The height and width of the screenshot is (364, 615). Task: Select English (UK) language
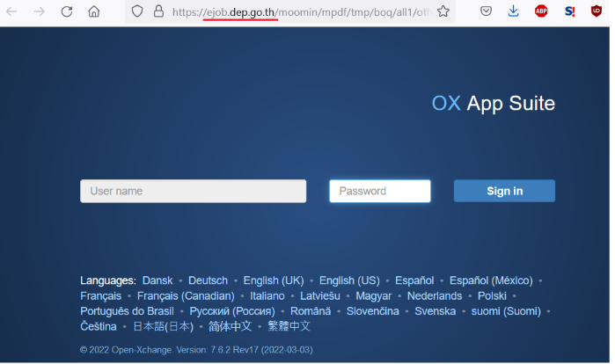tap(274, 280)
